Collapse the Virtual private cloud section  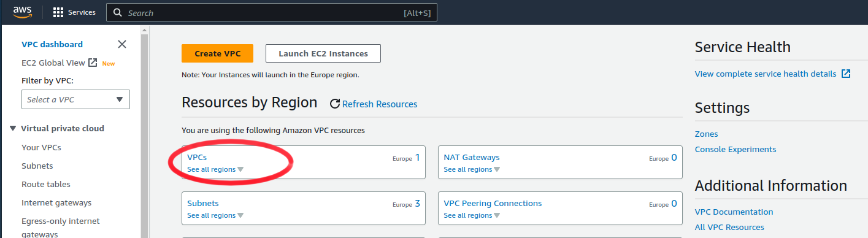[13, 129]
